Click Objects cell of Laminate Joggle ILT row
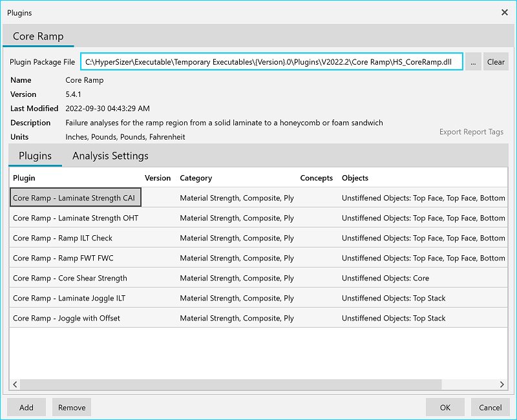 [x=394, y=299]
